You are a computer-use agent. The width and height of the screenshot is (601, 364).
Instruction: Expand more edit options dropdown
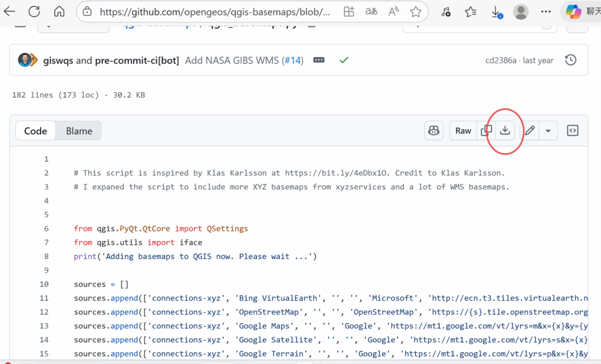[x=548, y=131]
